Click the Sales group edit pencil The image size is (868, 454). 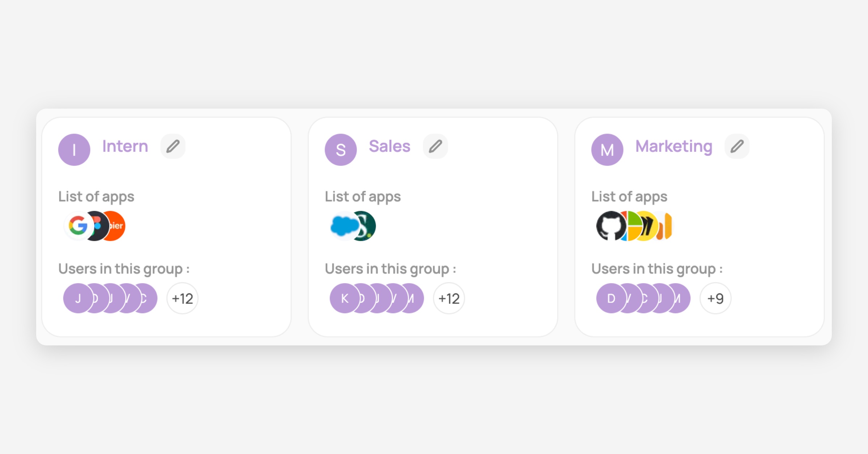tap(435, 146)
